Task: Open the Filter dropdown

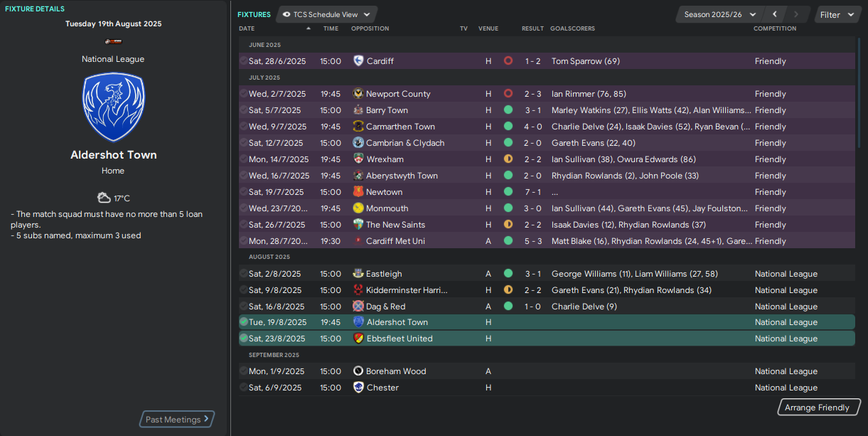Action: [837, 14]
